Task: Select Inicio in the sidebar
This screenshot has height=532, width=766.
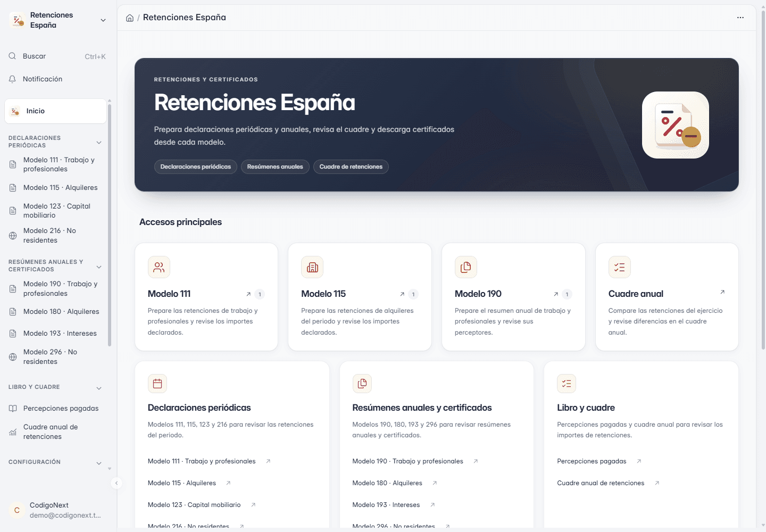Action: coord(55,111)
